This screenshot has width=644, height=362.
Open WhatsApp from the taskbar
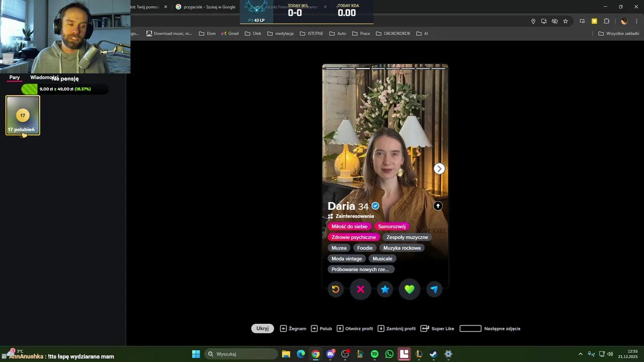[x=389, y=354]
